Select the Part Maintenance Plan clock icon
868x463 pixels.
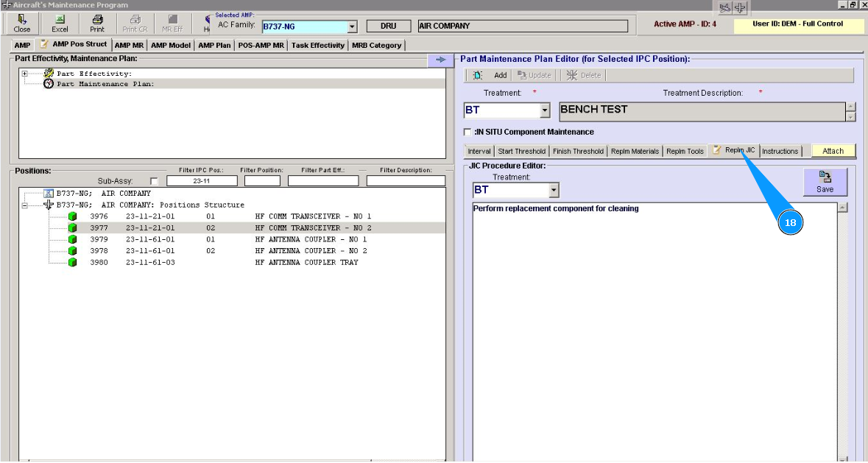coord(49,84)
